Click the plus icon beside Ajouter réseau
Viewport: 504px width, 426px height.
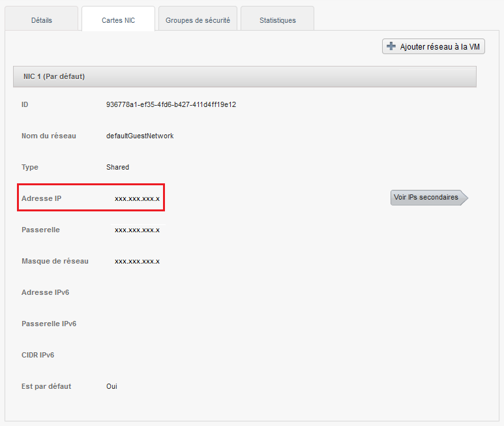(x=391, y=46)
